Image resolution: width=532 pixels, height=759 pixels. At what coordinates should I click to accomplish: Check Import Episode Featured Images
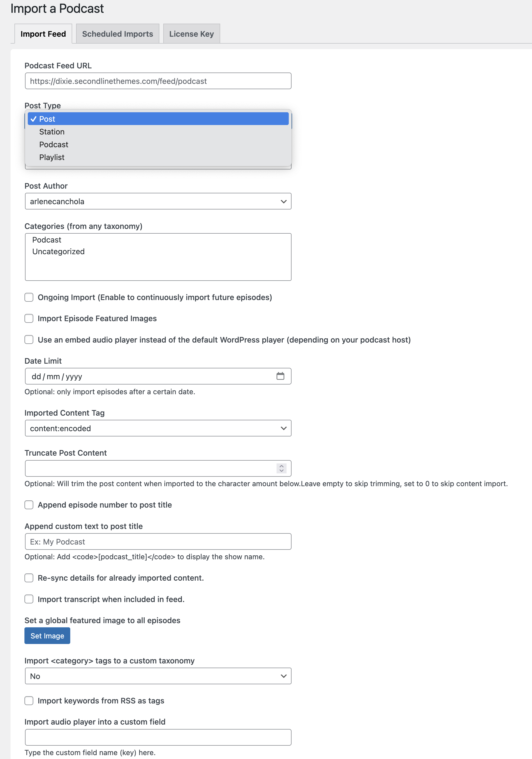29,319
